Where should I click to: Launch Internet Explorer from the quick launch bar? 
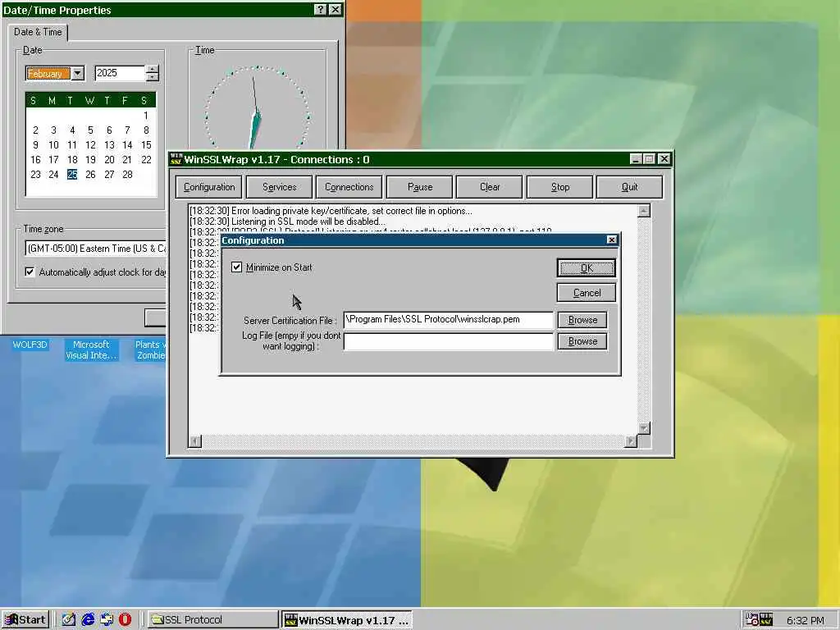(88, 620)
